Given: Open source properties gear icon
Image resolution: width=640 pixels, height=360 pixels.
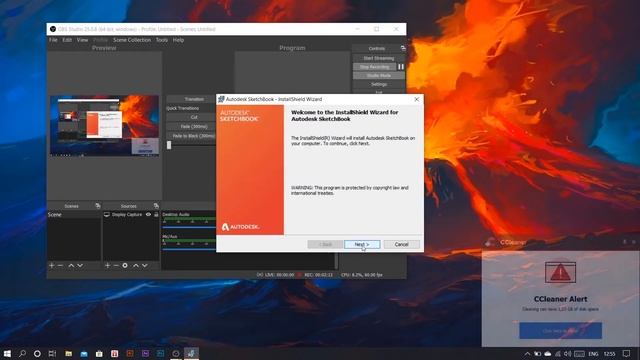Looking at the screenshot, I should point(125,266).
